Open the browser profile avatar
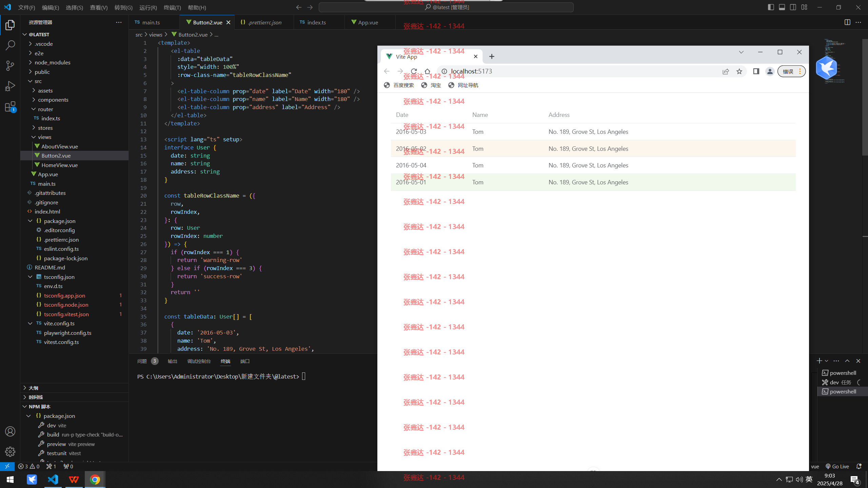The width and height of the screenshot is (868, 488). click(x=770, y=71)
